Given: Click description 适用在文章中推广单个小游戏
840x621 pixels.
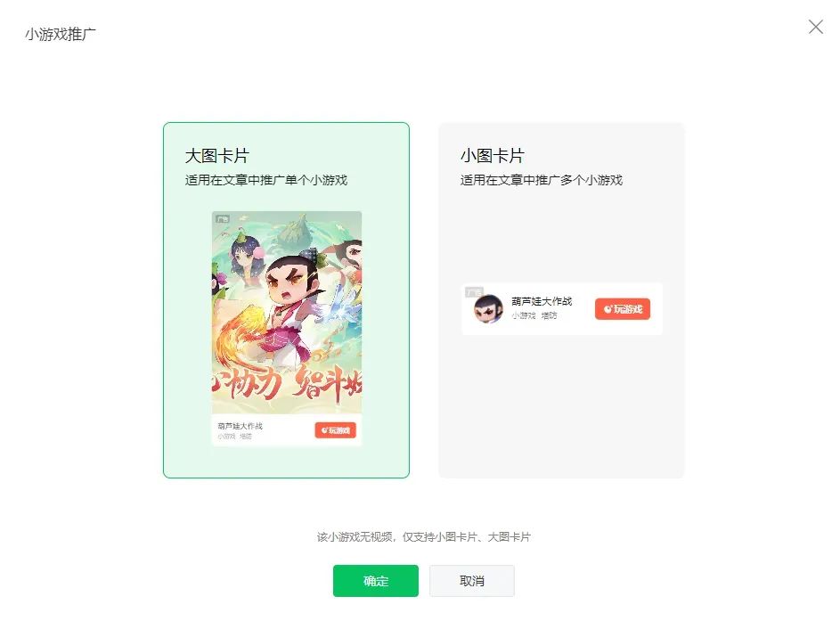Looking at the screenshot, I should click(x=266, y=180).
